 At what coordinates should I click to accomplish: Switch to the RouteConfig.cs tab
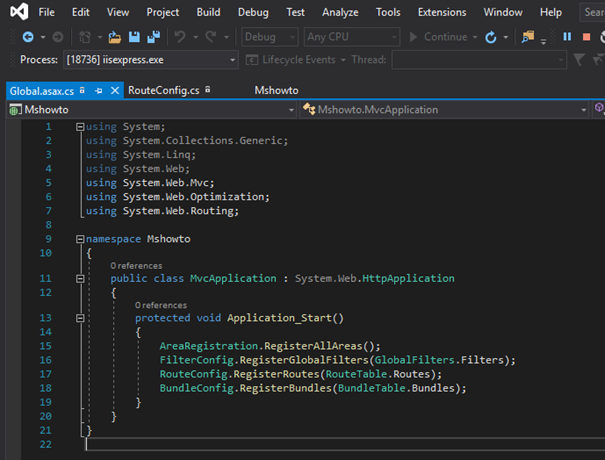click(x=164, y=91)
